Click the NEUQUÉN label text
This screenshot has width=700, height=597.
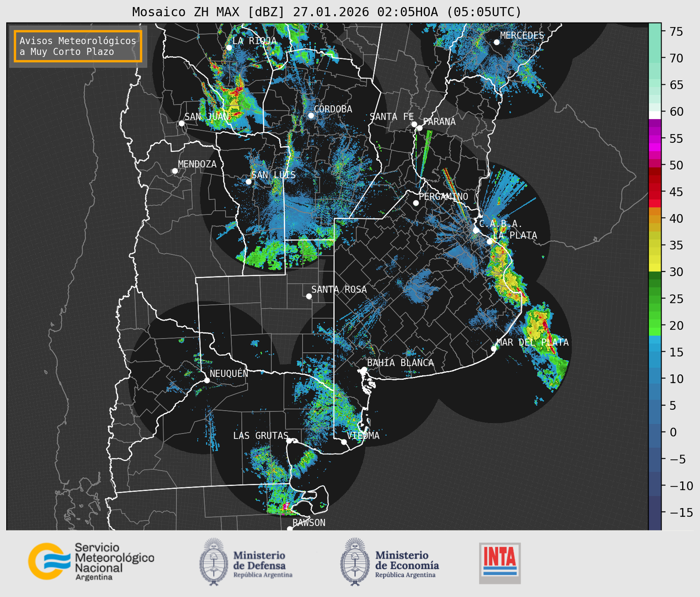point(229,374)
